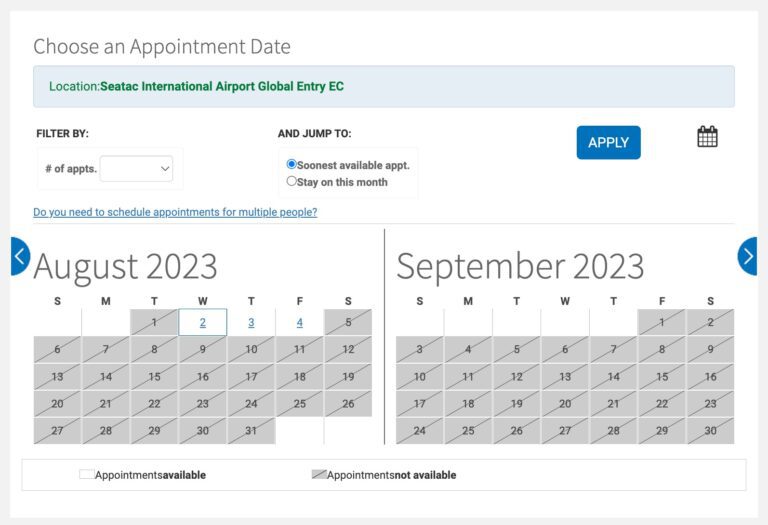Screen dimensions: 768x525
Task: Open the multiple people scheduling link
Action: pos(175,212)
